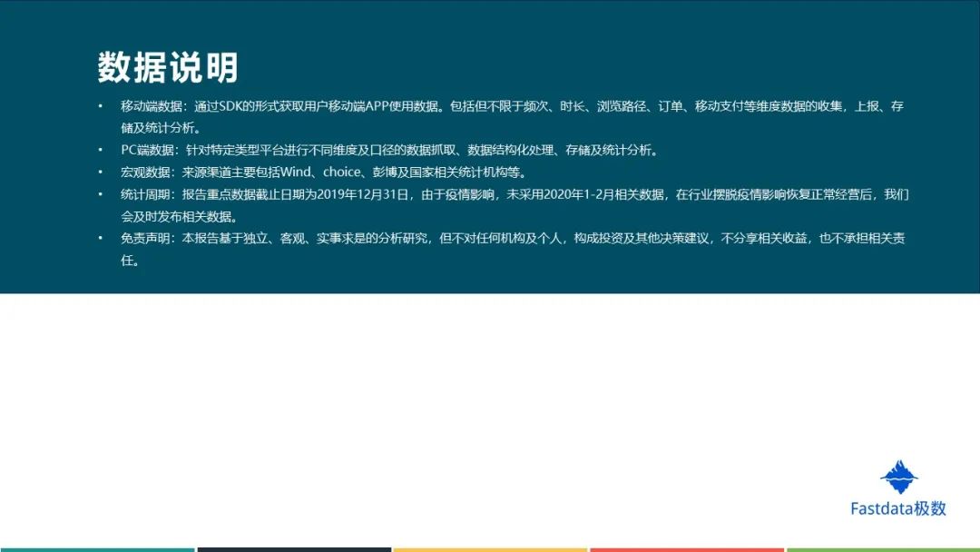Click the phrase "不分享相关收益"
This screenshot has width=980, height=552.
764,238
